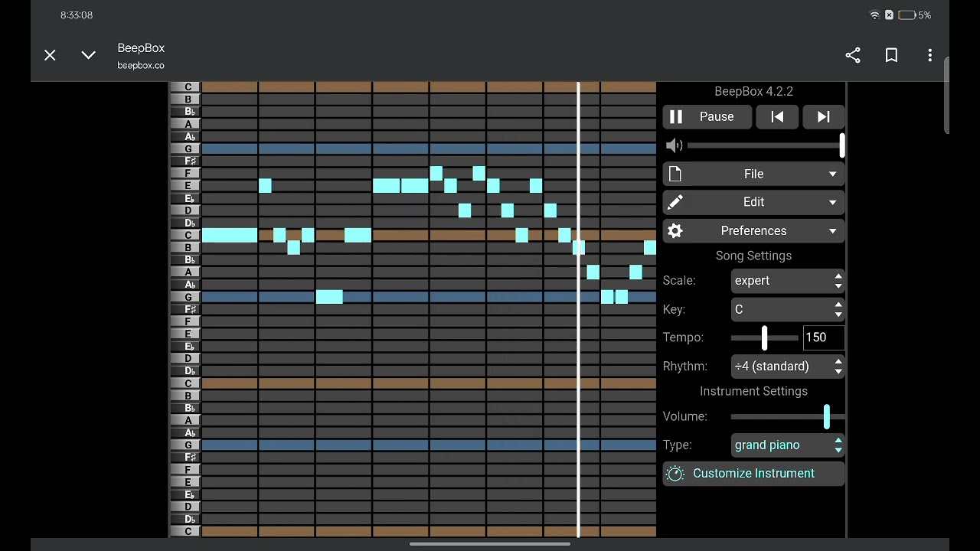Image resolution: width=980 pixels, height=551 pixels.
Task: Select the wide G note in the pattern
Action: tap(329, 297)
